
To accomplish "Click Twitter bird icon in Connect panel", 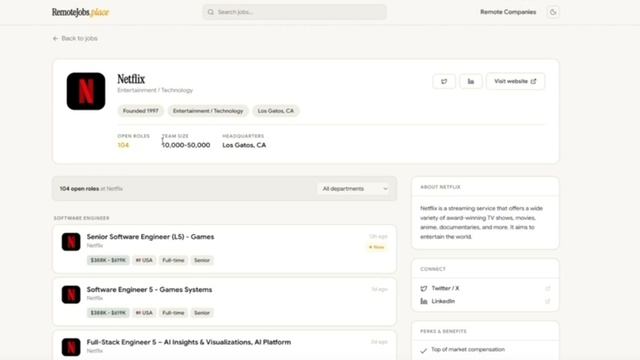I will pos(424,289).
